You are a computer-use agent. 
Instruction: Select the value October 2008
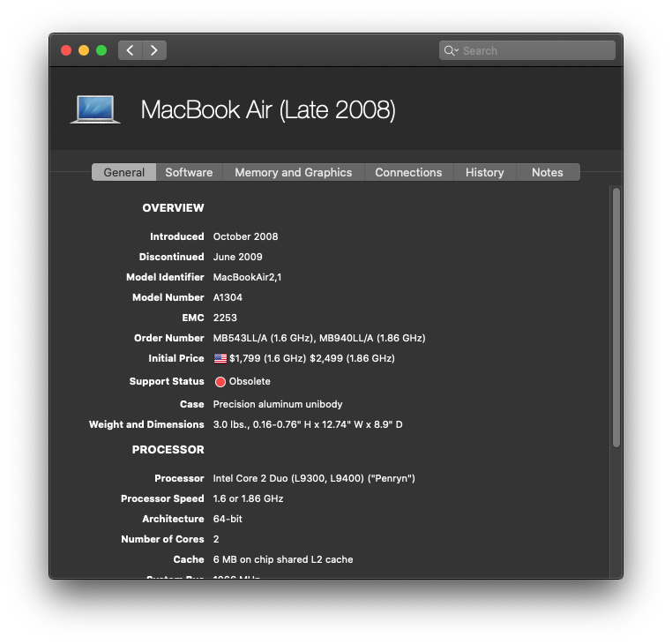245,236
